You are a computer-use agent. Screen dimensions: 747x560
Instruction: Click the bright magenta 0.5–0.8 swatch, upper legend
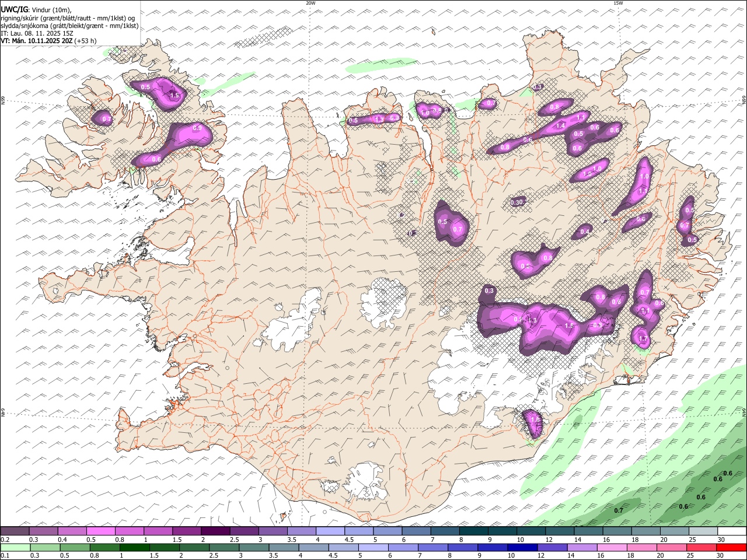point(100,531)
